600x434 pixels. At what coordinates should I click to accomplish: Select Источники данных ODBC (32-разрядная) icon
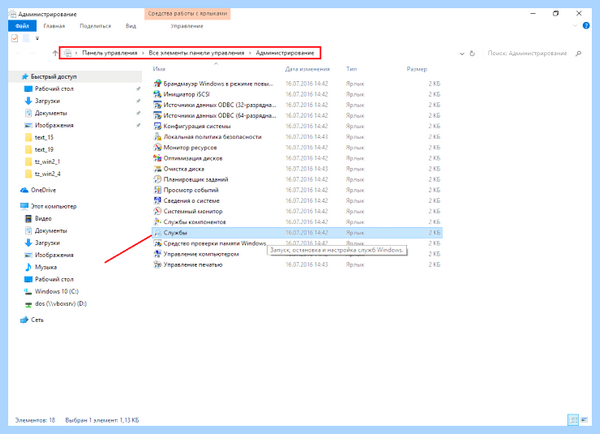(157, 104)
